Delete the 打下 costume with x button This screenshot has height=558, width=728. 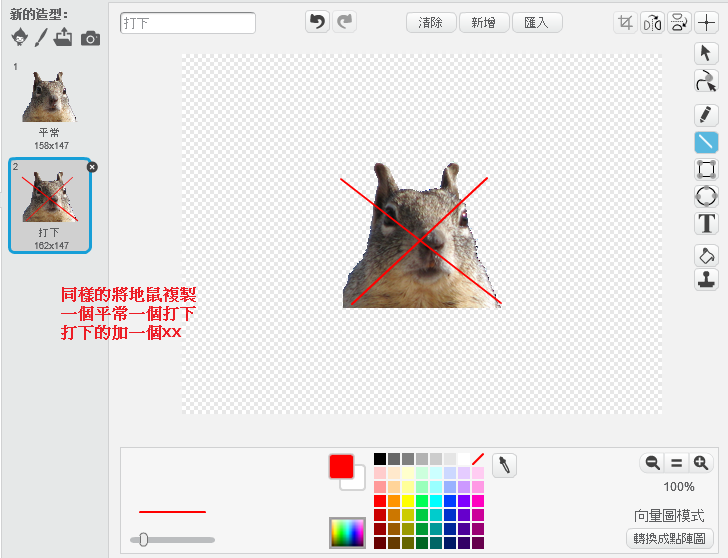(x=92, y=167)
